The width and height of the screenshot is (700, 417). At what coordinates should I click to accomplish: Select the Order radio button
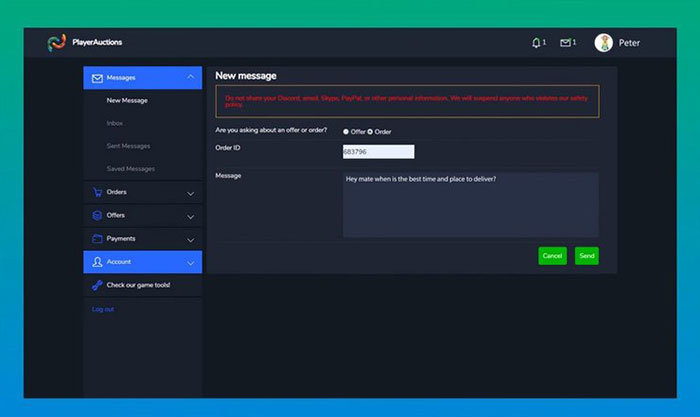point(370,132)
